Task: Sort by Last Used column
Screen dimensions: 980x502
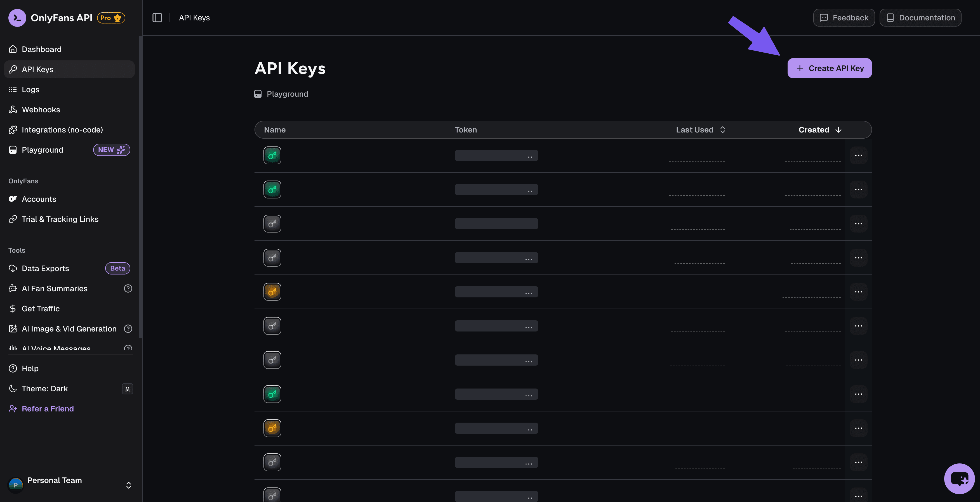Action: click(x=700, y=130)
